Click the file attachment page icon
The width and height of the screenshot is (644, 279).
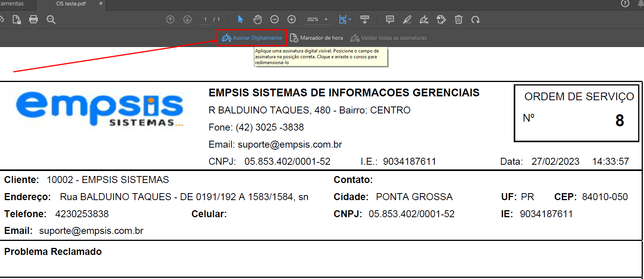[17, 19]
